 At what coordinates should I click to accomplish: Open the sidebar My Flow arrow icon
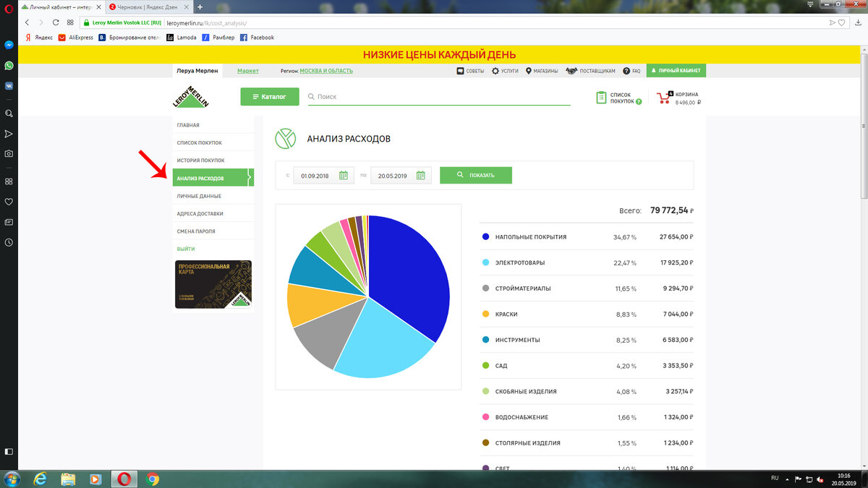pyautogui.click(x=9, y=134)
